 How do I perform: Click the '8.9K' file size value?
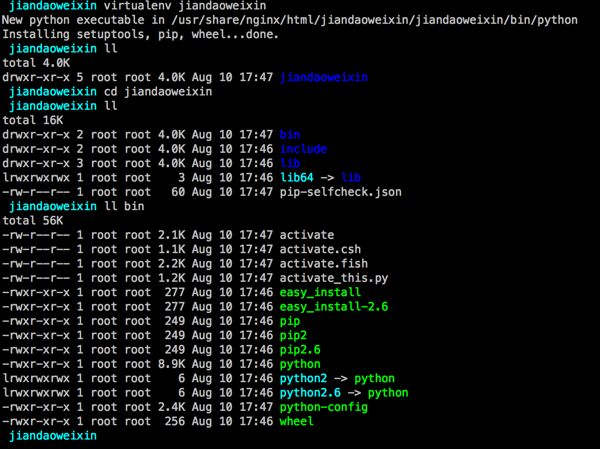tap(171, 364)
